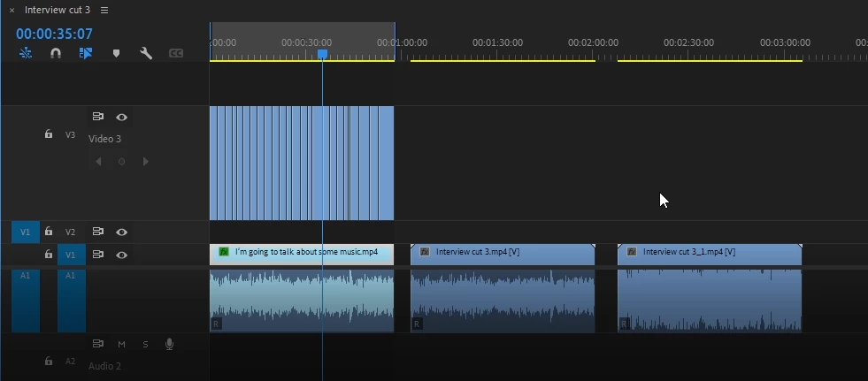Open Timeline Display Settings wrench

[x=146, y=53]
